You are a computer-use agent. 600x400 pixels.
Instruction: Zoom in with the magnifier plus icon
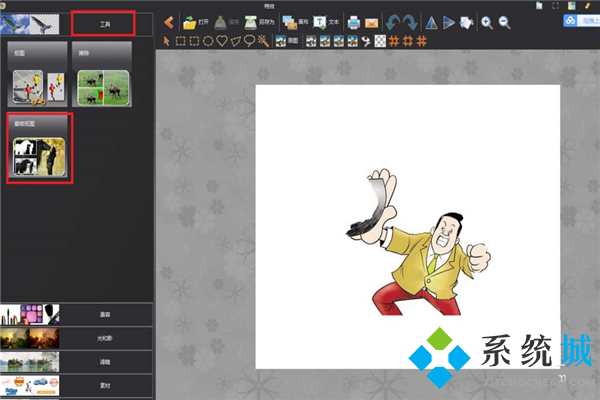point(487,21)
